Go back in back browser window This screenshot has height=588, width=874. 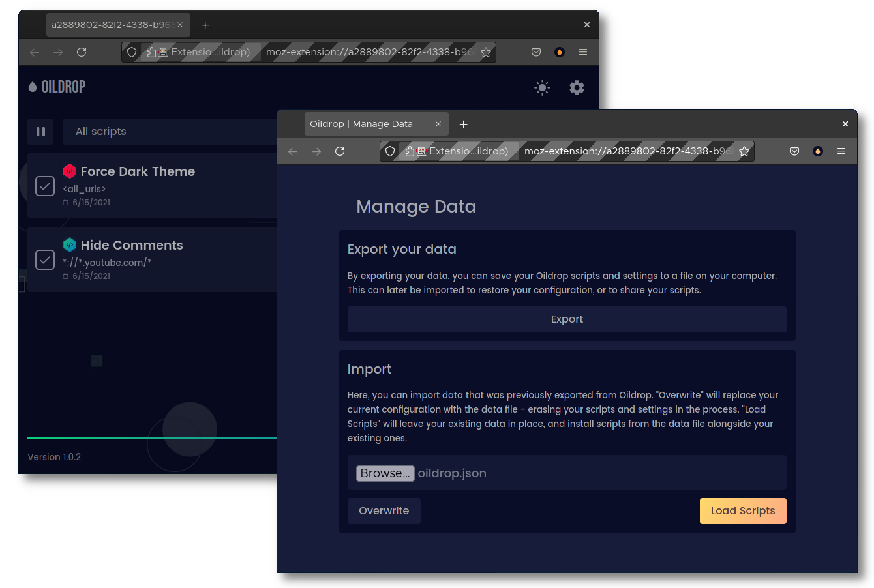coord(35,52)
